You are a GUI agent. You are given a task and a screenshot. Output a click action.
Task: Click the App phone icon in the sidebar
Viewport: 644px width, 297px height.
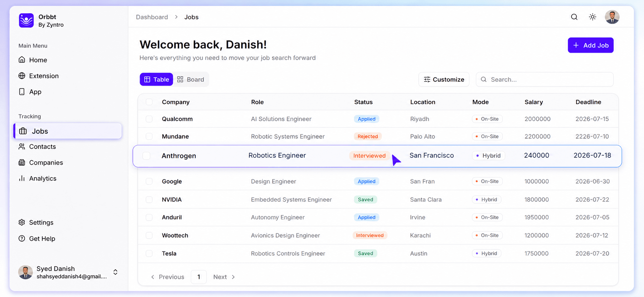pyautogui.click(x=22, y=91)
